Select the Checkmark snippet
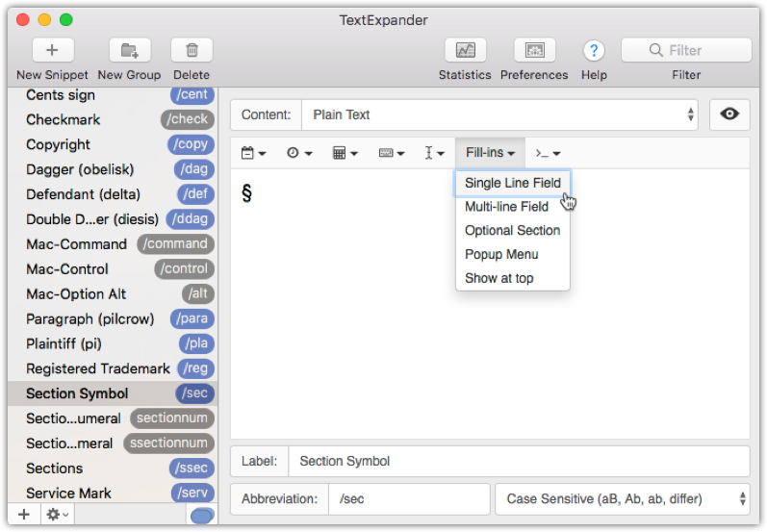 (113, 120)
